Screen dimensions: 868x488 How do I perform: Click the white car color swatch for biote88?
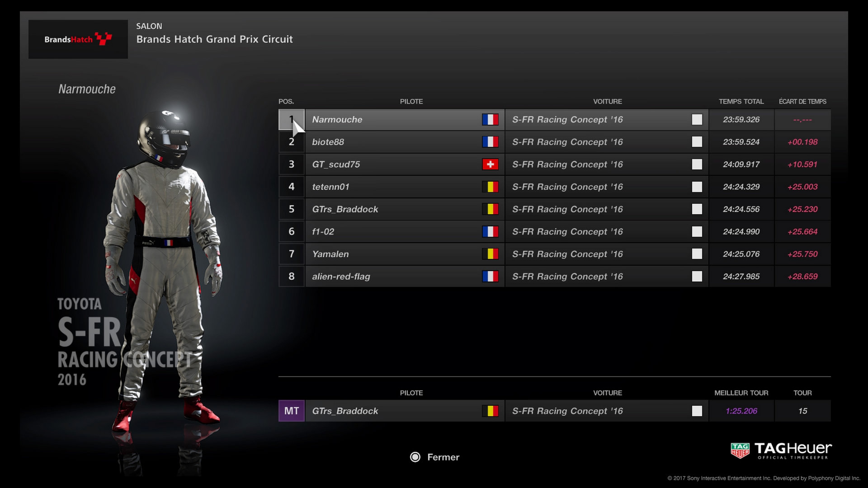pyautogui.click(x=697, y=142)
